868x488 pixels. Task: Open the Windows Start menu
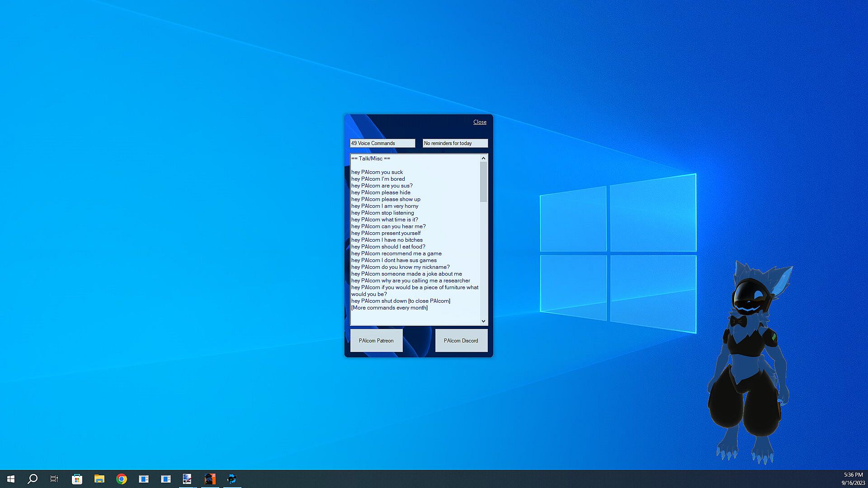tap(11, 479)
